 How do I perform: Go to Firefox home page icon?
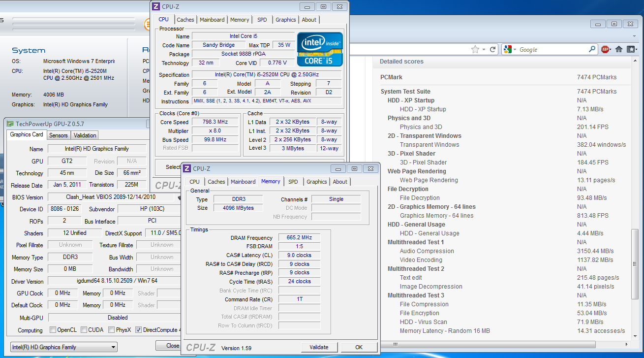pos(619,49)
